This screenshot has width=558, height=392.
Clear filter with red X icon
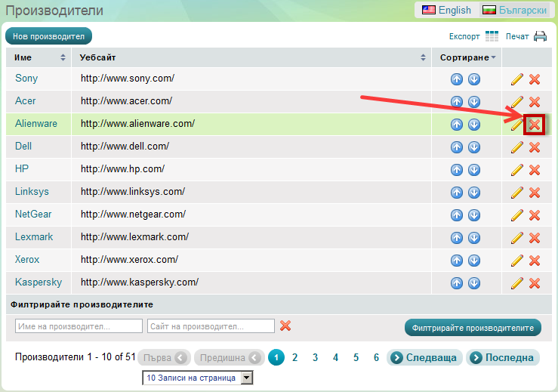click(x=285, y=326)
